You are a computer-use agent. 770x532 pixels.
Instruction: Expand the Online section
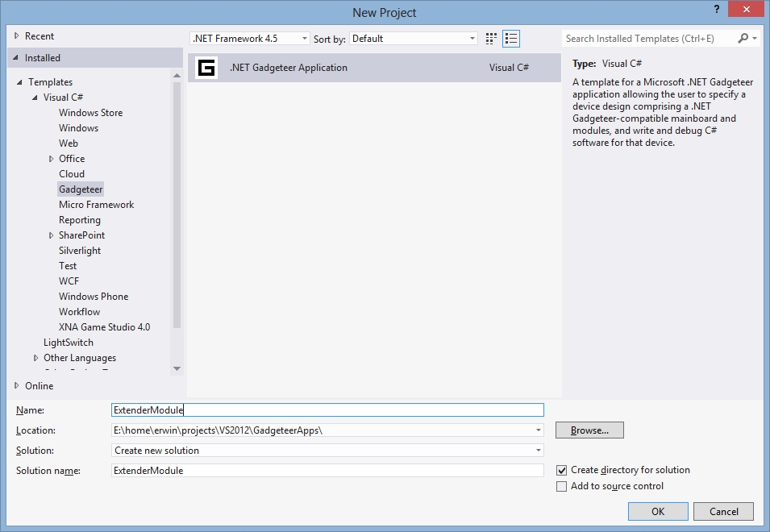[x=17, y=386]
